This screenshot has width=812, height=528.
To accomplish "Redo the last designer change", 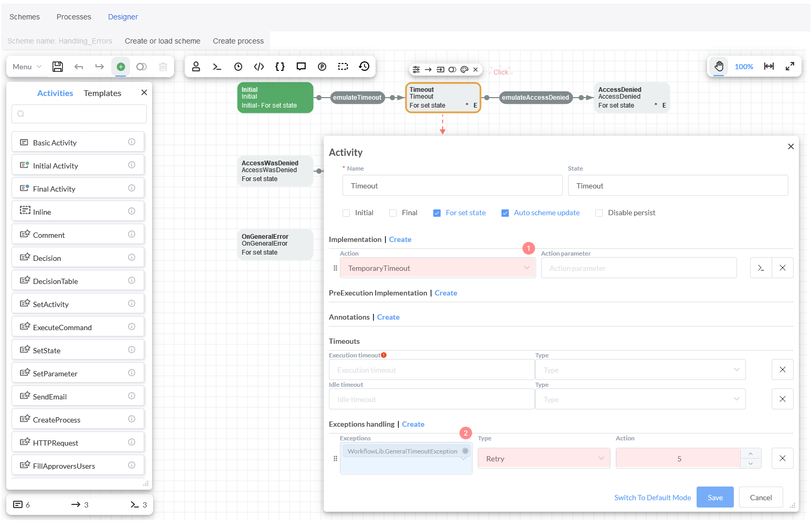I will [x=100, y=67].
